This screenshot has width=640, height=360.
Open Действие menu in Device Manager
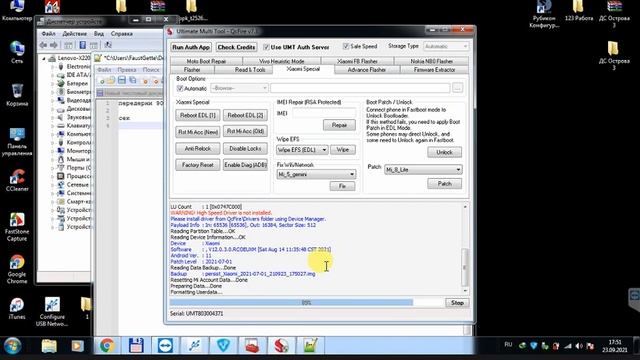coord(74,33)
